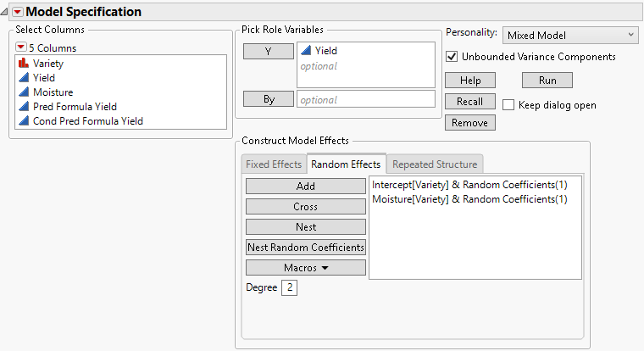Image resolution: width=644 pixels, height=351 pixels.
Task: Open the Repeated Structure tab
Action: (435, 164)
